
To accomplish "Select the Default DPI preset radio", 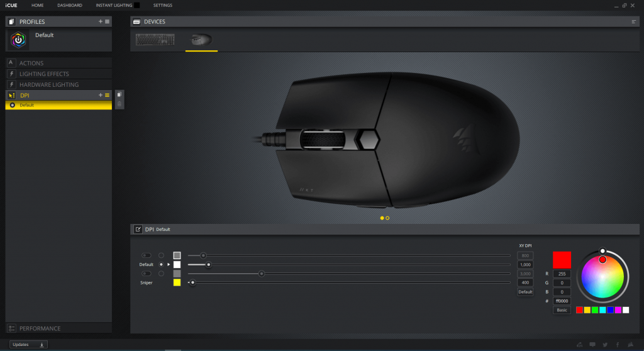I will (x=13, y=105).
